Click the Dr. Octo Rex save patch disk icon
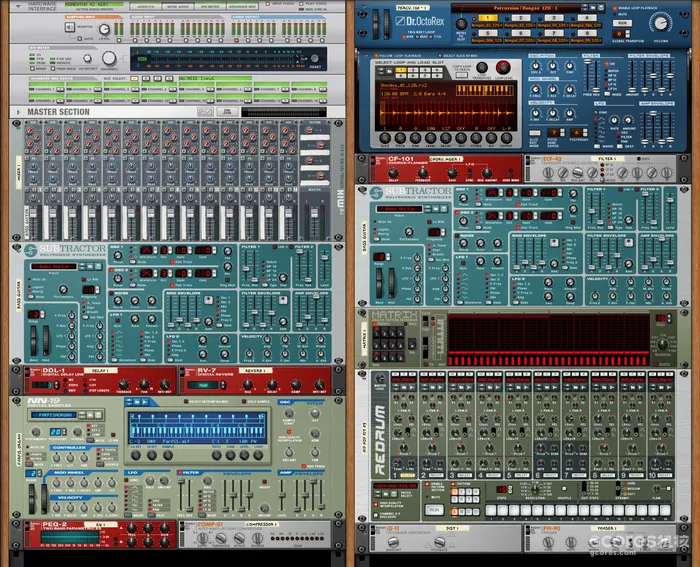Image resolution: width=700 pixels, height=567 pixels. (x=601, y=8)
